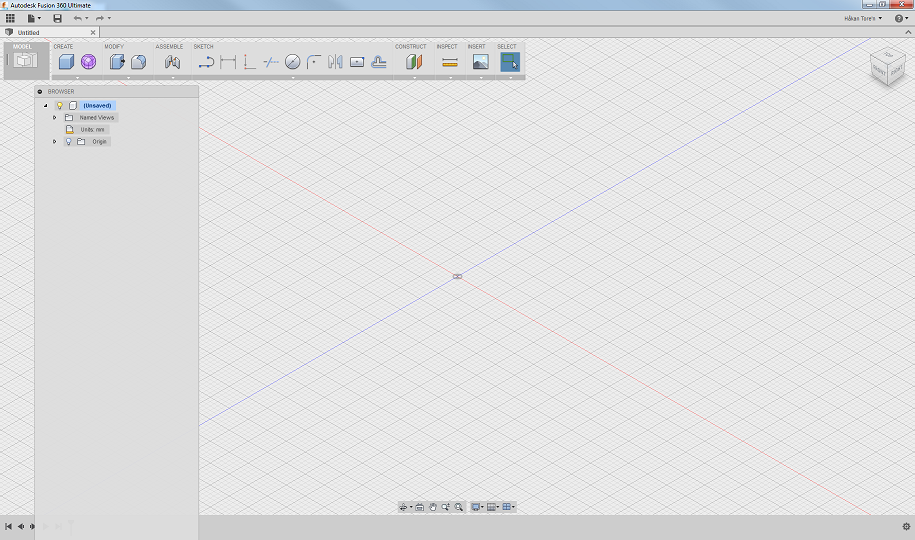
Task: Open Display Settings dropdown in navigation bar
Action: pos(477,507)
